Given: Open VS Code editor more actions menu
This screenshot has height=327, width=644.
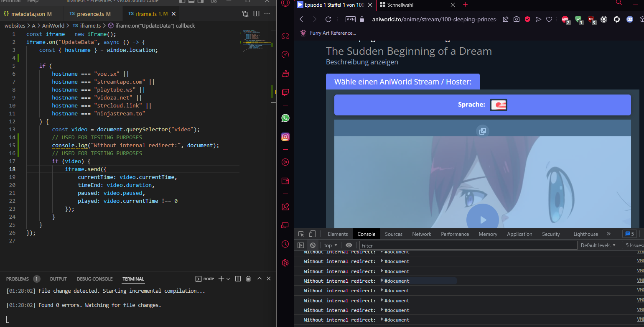Looking at the screenshot, I should point(268,14).
